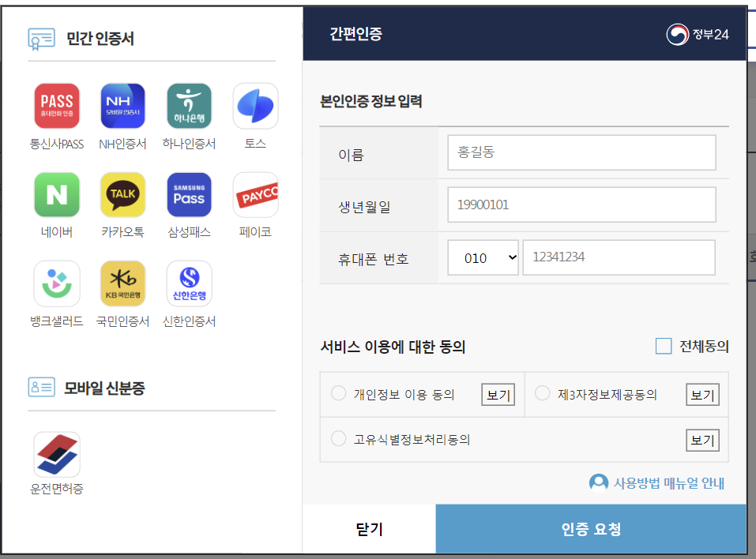The height and width of the screenshot is (559, 756).
Task: Choose the NH인증서 authentication method
Action: [122, 105]
